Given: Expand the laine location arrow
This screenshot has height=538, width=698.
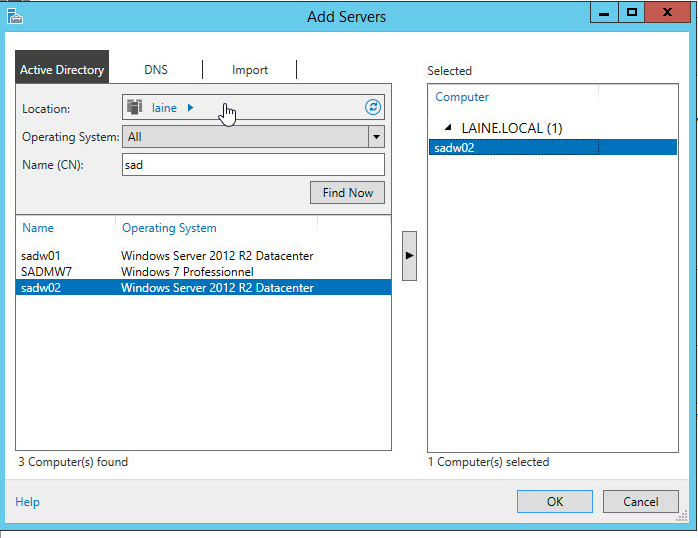Looking at the screenshot, I should (x=191, y=108).
